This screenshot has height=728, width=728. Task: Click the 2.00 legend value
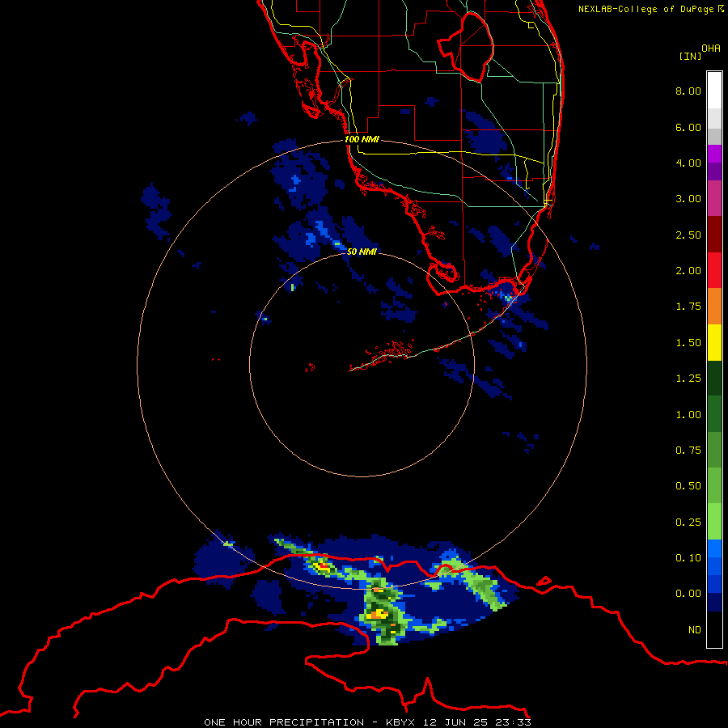[688, 271]
